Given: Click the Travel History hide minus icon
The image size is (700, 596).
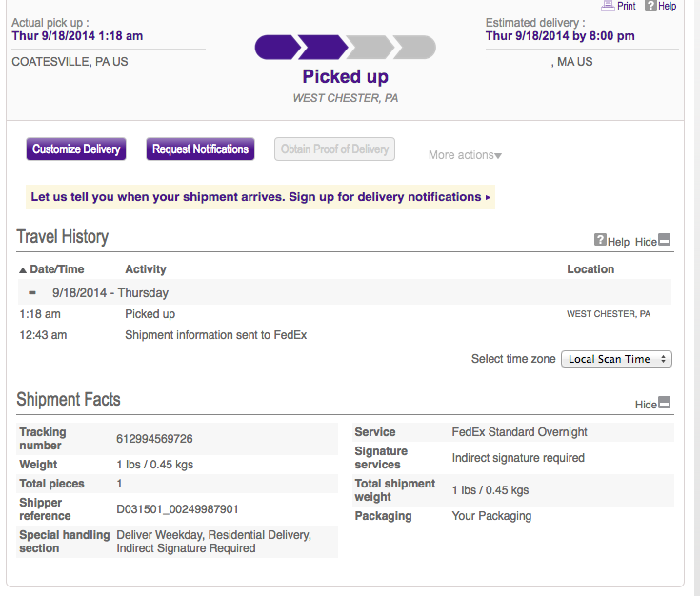Looking at the screenshot, I should coord(665,241).
